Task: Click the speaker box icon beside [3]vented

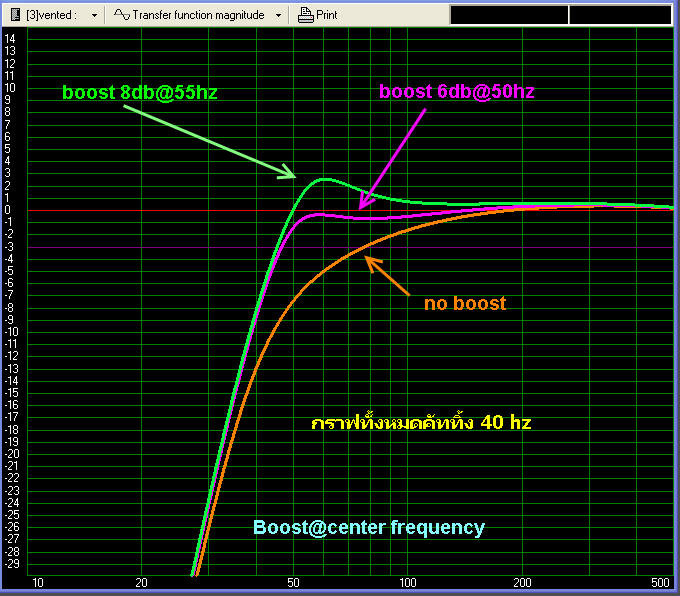Action: 15,15
